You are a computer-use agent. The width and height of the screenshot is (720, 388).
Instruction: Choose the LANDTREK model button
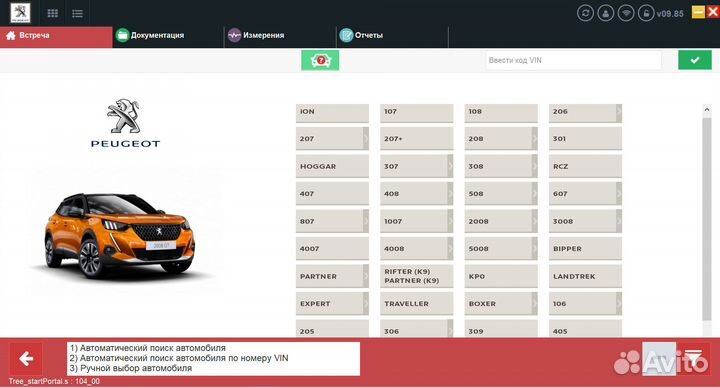585,276
